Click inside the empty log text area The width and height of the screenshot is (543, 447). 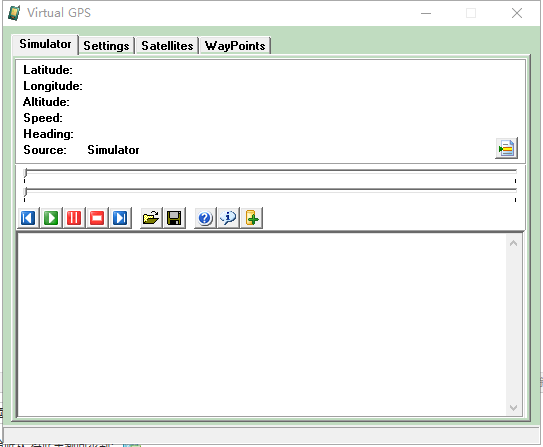pos(262,325)
